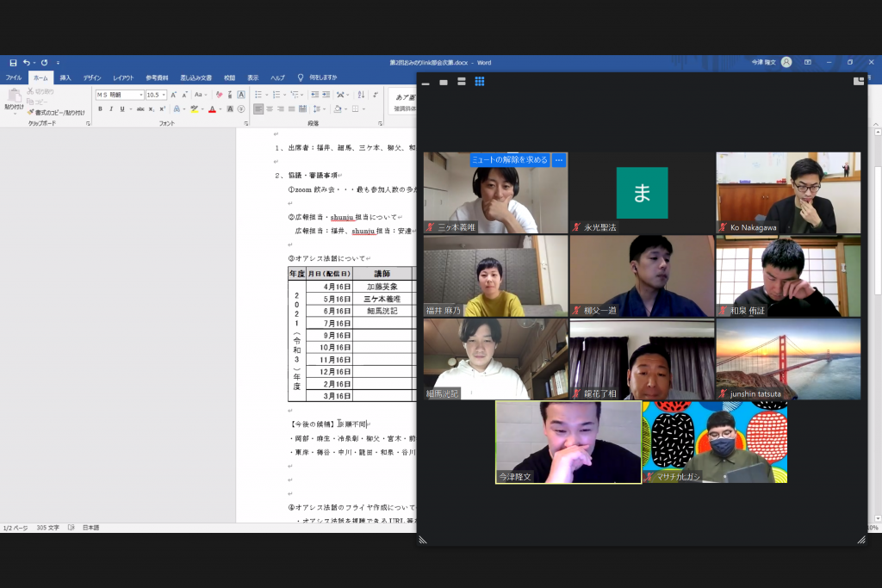Click the account avatar next to 今津 隆文
The height and width of the screenshot is (588, 882).
point(786,62)
